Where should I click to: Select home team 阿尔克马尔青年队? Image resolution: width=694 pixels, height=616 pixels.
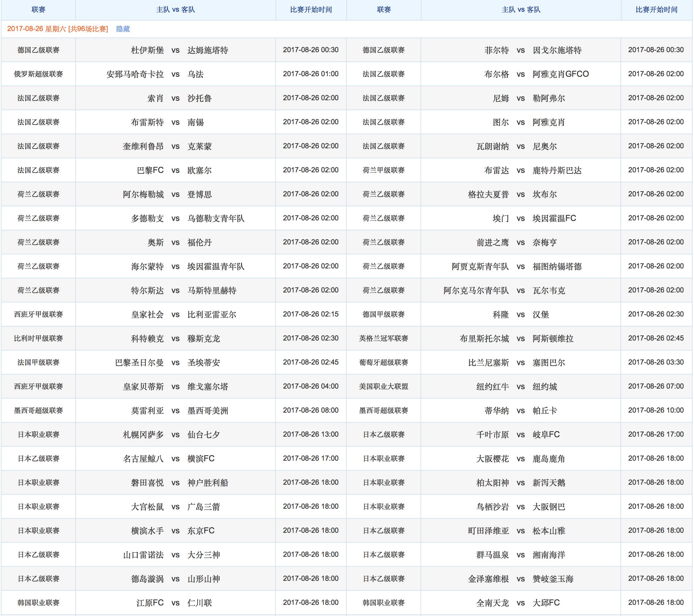tap(476, 291)
